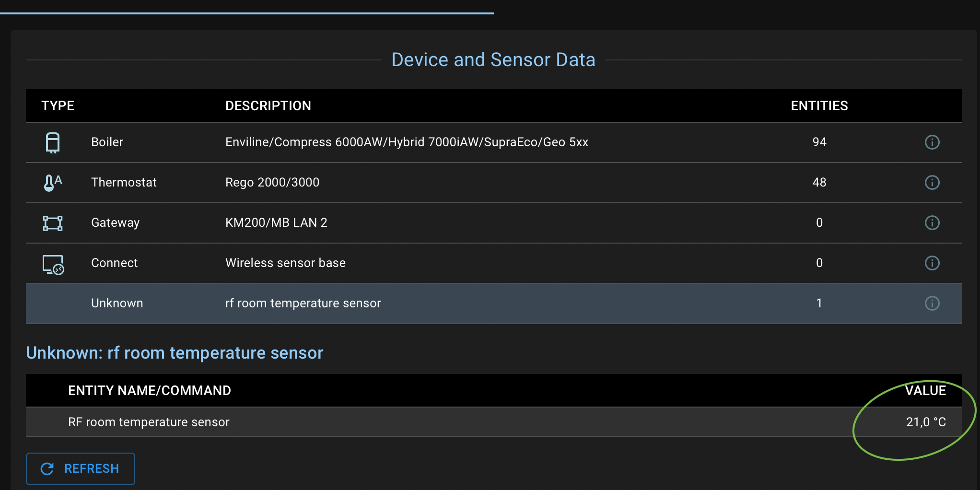This screenshot has width=980, height=490.
Task: Click the Thermostat temperature icon
Action: [x=52, y=182]
